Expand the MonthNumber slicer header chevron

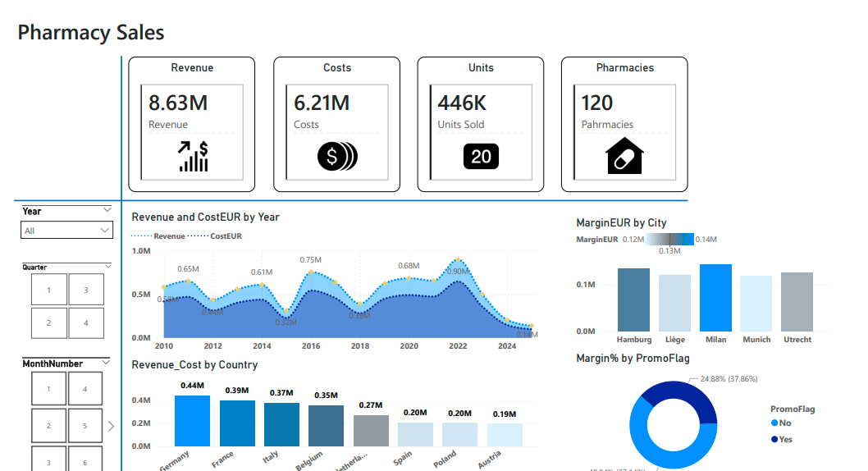pyautogui.click(x=106, y=362)
